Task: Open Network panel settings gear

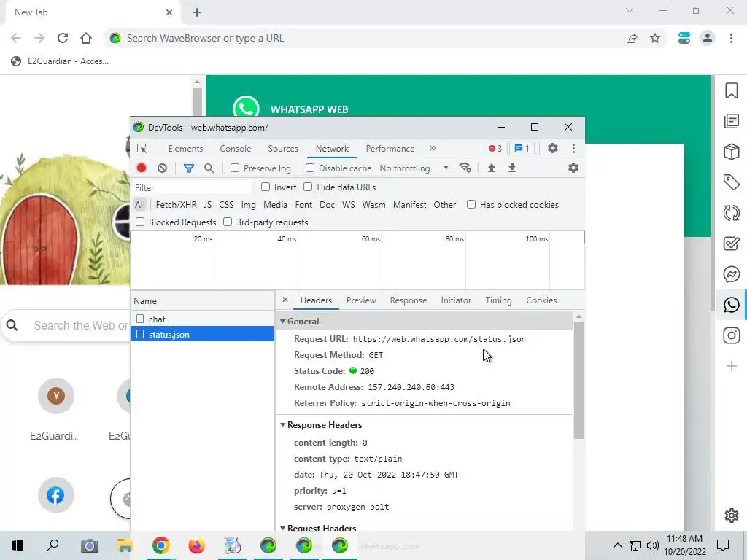Action: coord(573,168)
